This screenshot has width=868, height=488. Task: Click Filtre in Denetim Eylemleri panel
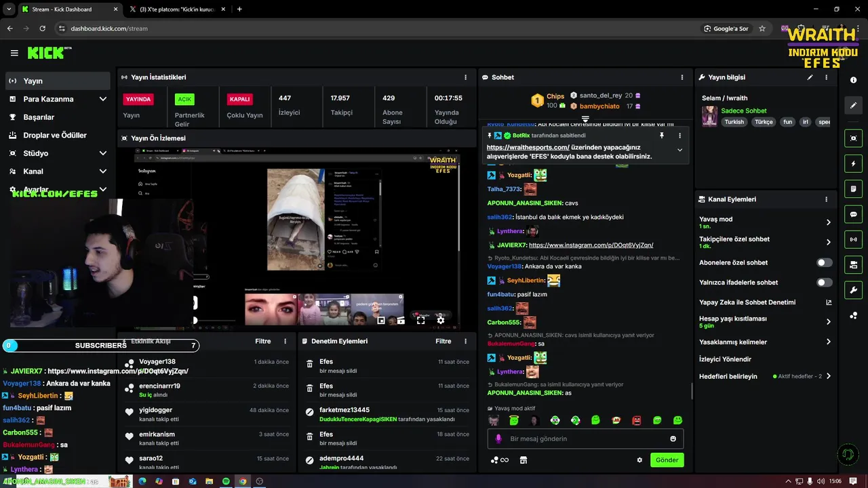(443, 342)
